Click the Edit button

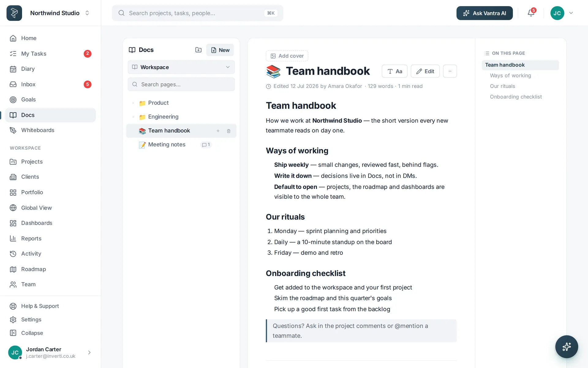pyautogui.click(x=425, y=71)
